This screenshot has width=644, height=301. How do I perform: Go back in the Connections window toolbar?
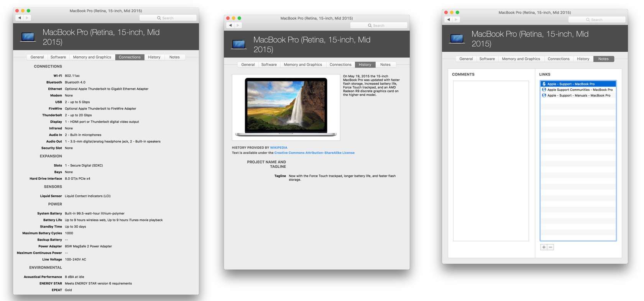click(20, 18)
